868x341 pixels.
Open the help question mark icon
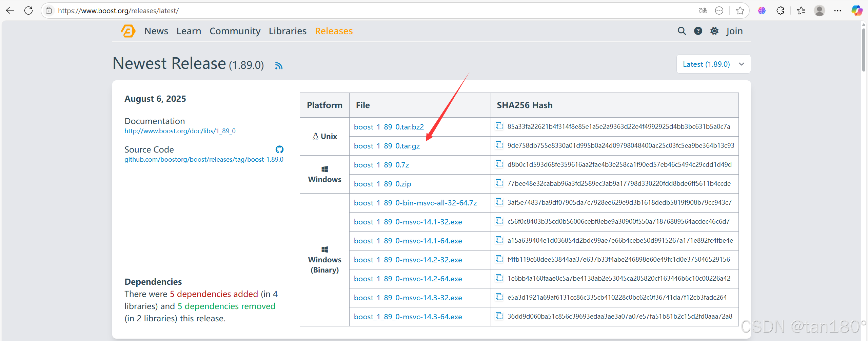tap(698, 31)
